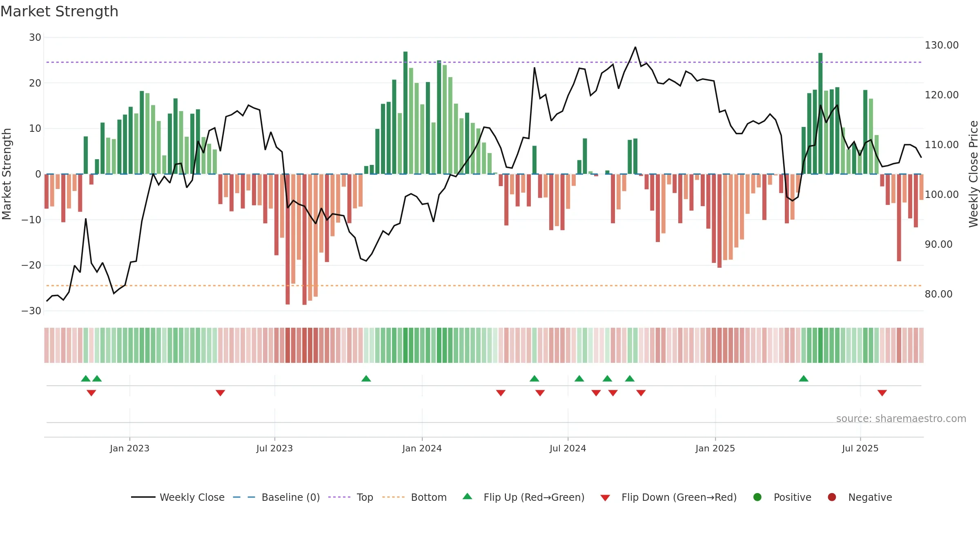
Task: Click the Weekly Close Price axis title
Action: pos(973,174)
